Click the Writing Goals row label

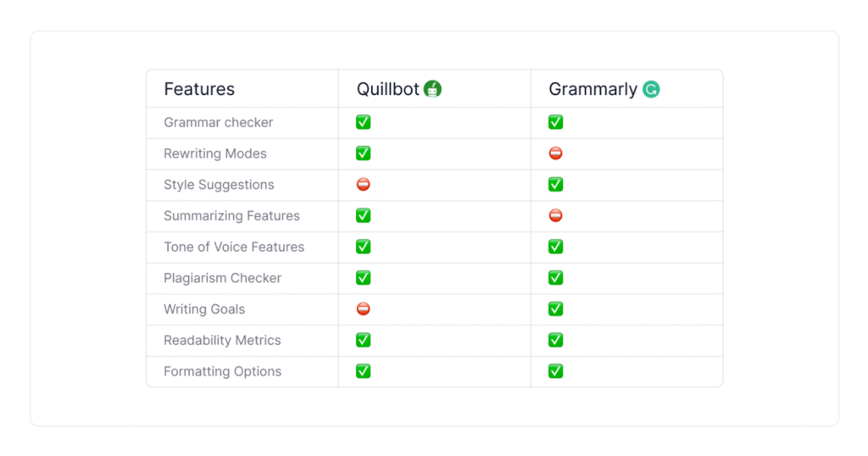[204, 309]
